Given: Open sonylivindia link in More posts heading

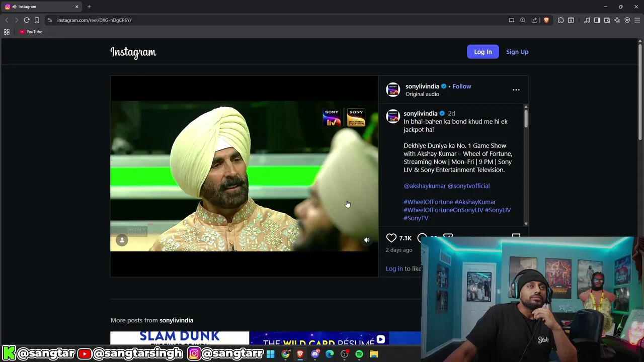Looking at the screenshot, I should click(176, 320).
